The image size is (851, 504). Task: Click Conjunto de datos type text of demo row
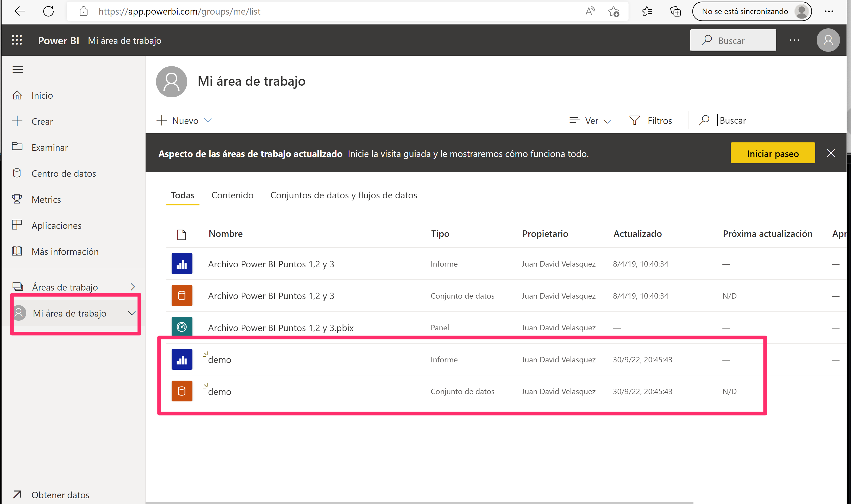point(462,392)
